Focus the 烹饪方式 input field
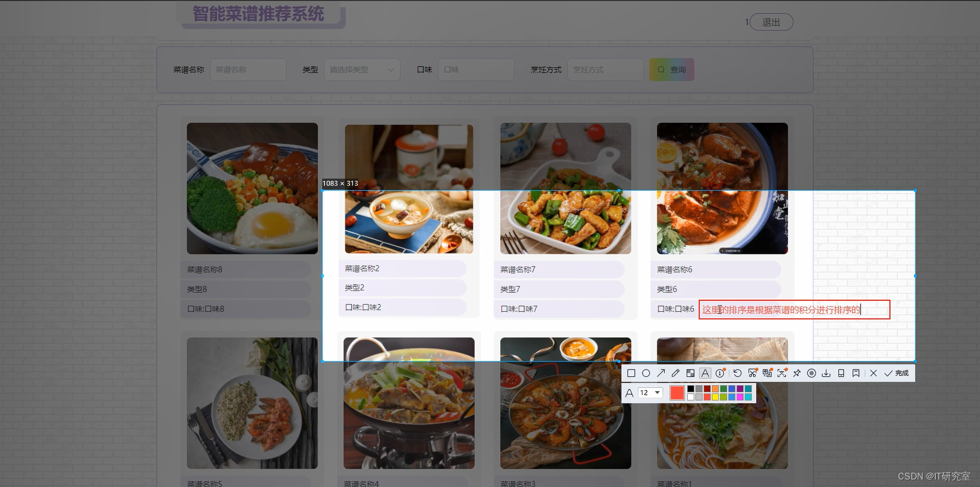Image resolution: width=980 pixels, height=487 pixels. point(605,69)
